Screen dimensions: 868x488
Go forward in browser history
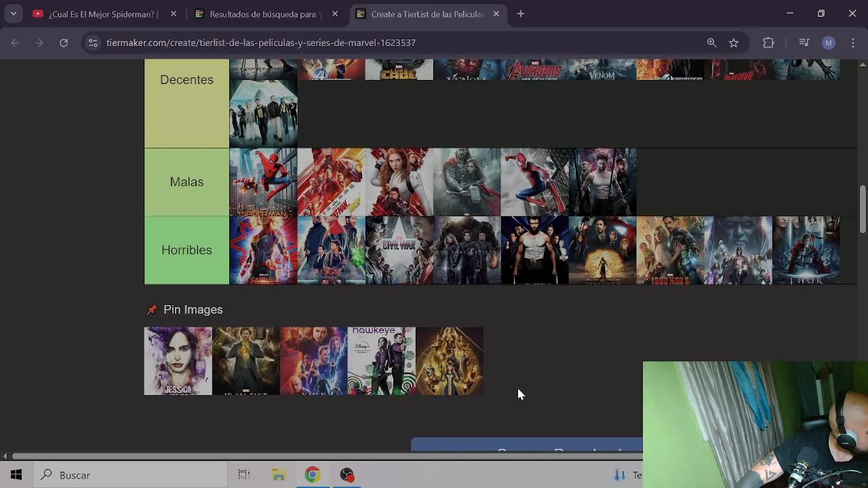39,43
